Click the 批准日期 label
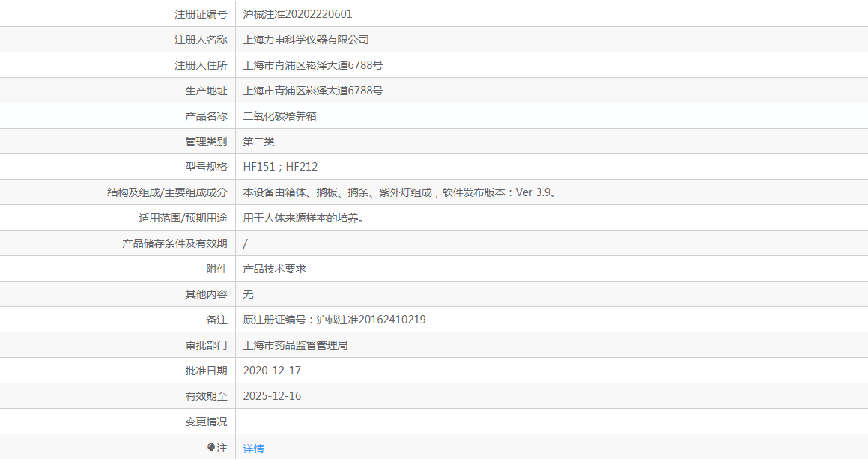 [206, 371]
